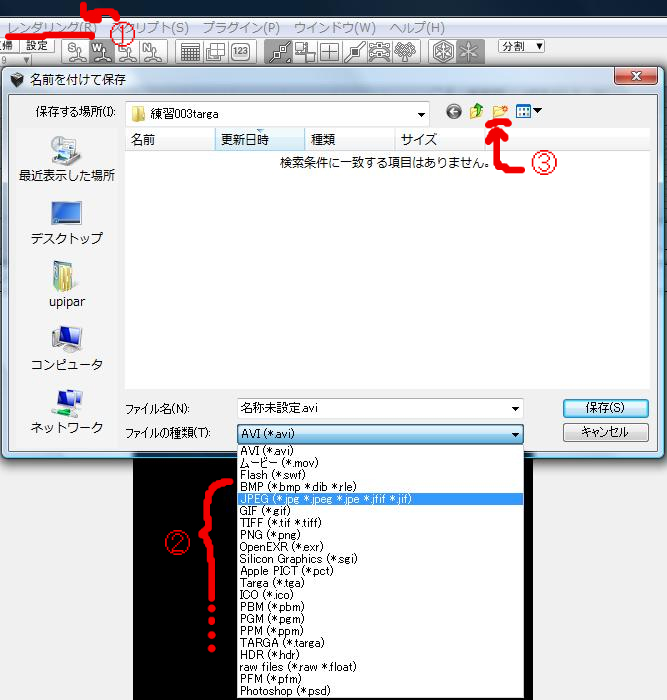Open the 分割 dropdown in toolbar
667x700 pixels.
click(521, 46)
